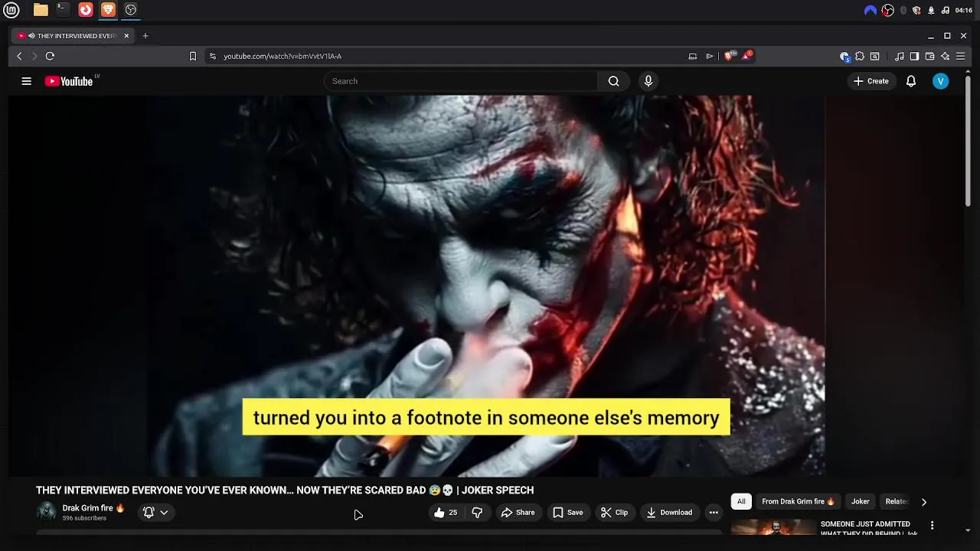Viewport: 980px width, 551px height.
Task: Bookmark this page in Brave
Action: 193,56
